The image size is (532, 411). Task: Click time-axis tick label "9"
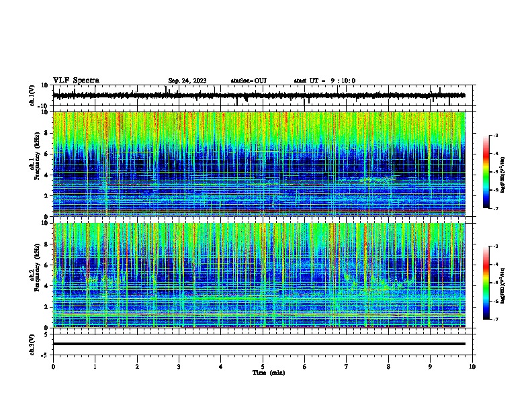(x=430, y=367)
